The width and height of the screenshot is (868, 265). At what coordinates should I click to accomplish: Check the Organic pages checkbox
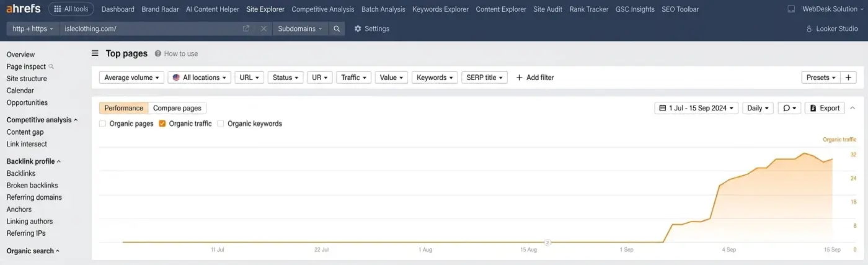pyautogui.click(x=102, y=124)
